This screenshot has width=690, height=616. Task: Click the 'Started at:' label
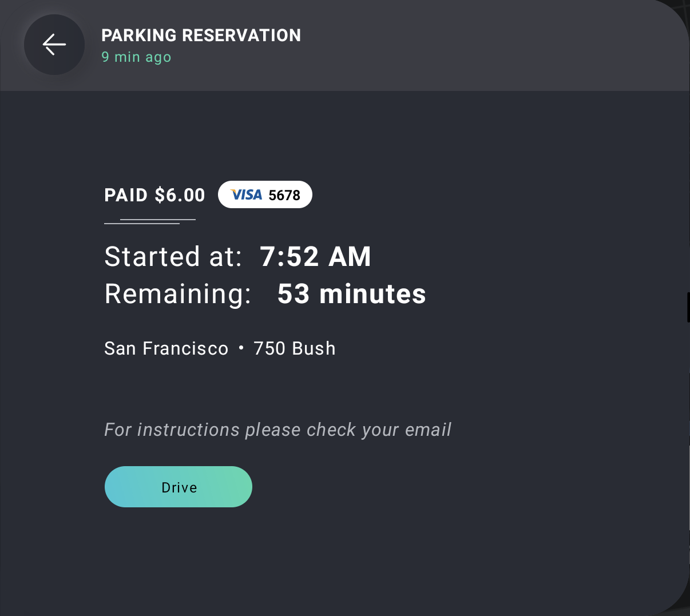point(173,256)
